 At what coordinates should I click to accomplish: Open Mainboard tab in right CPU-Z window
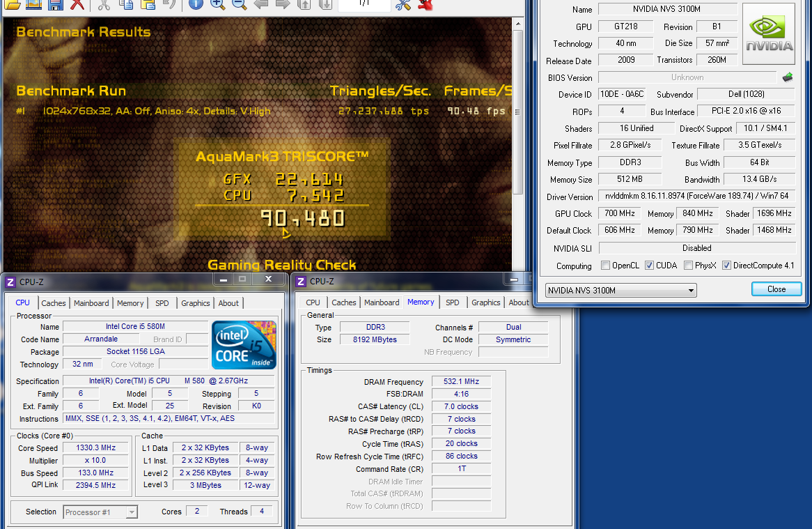[x=382, y=302]
